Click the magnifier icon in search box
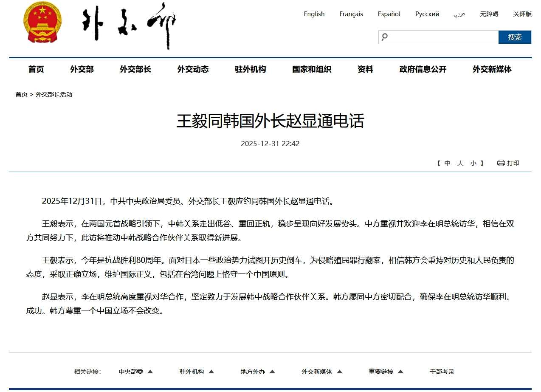 pos(385,37)
